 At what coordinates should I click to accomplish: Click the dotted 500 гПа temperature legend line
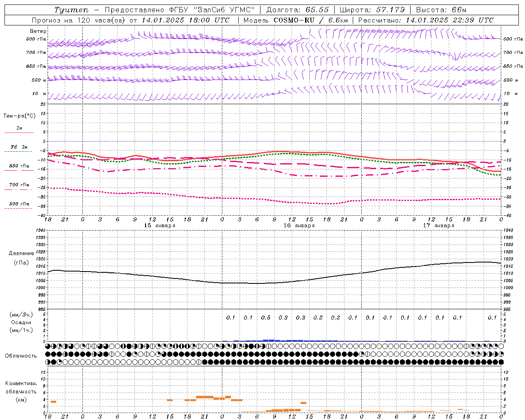(x=18, y=208)
